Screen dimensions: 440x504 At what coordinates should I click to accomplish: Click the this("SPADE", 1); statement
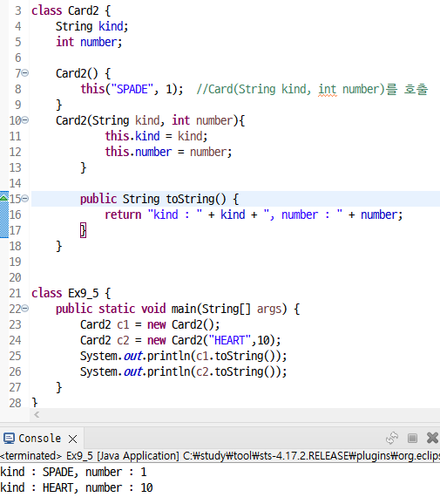(x=132, y=89)
